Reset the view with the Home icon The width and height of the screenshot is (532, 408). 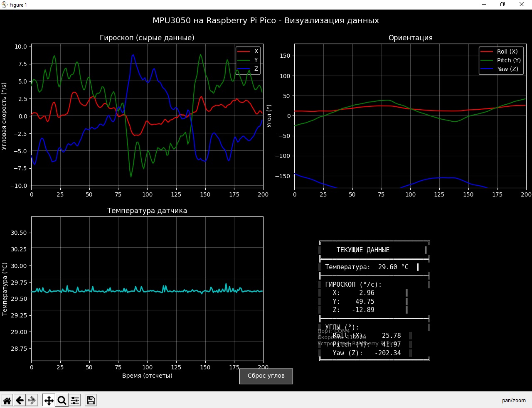[x=7, y=401]
